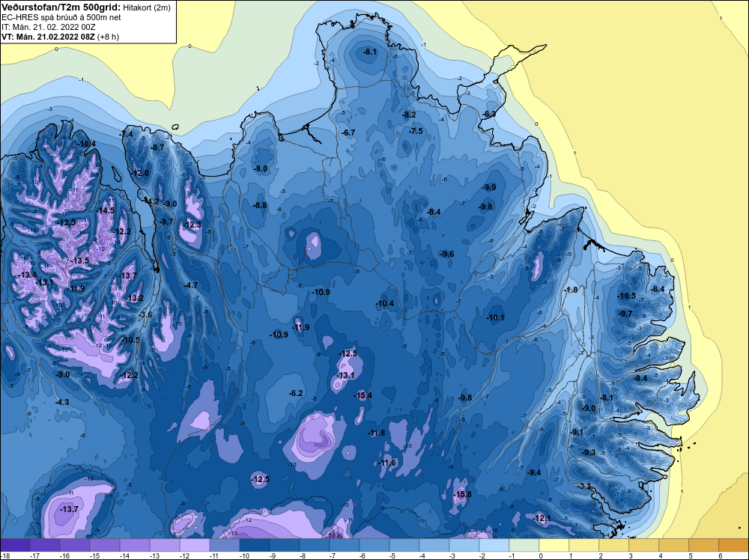Image resolution: width=749 pixels, height=560 pixels.
Task: Click the -14.5 temperature label
Action: pyautogui.click(x=106, y=210)
